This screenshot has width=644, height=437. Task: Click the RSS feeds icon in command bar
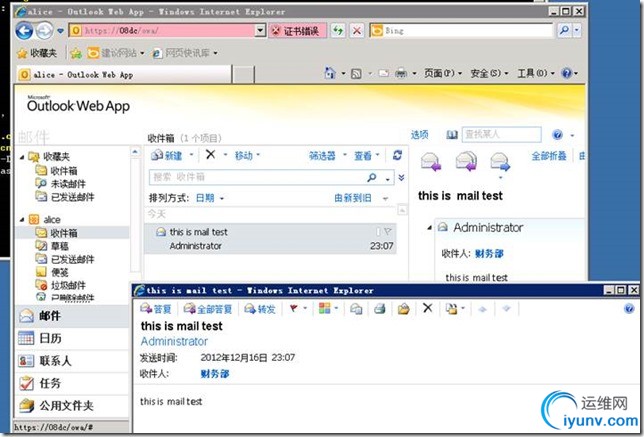356,74
